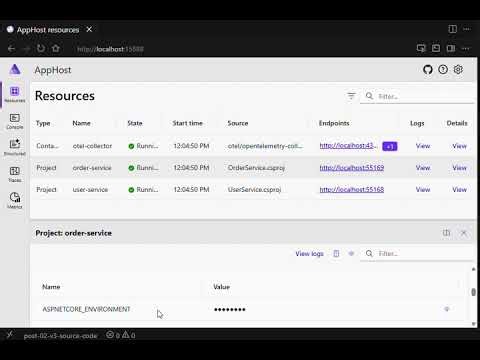This screenshot has width=480, height=360.
Task: Open the Metrics sidebar item
Action: pyautogui.click(x=15, y=201)
